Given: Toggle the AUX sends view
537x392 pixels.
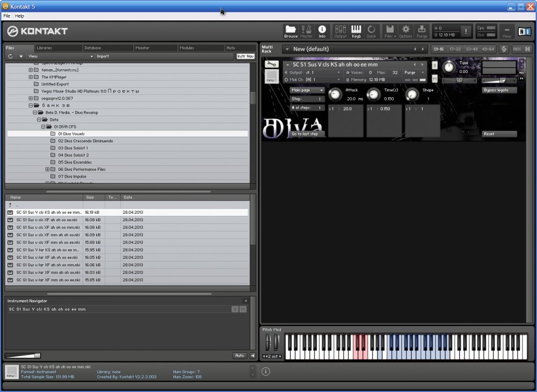Looking at the screenshot, I should click(x=517, y=49).
